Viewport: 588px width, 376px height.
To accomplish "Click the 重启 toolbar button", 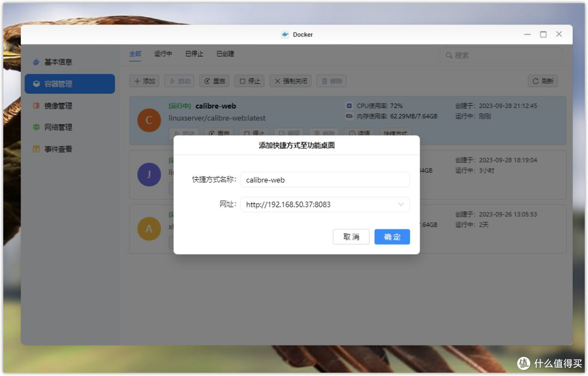I will (x=214, y=81).
